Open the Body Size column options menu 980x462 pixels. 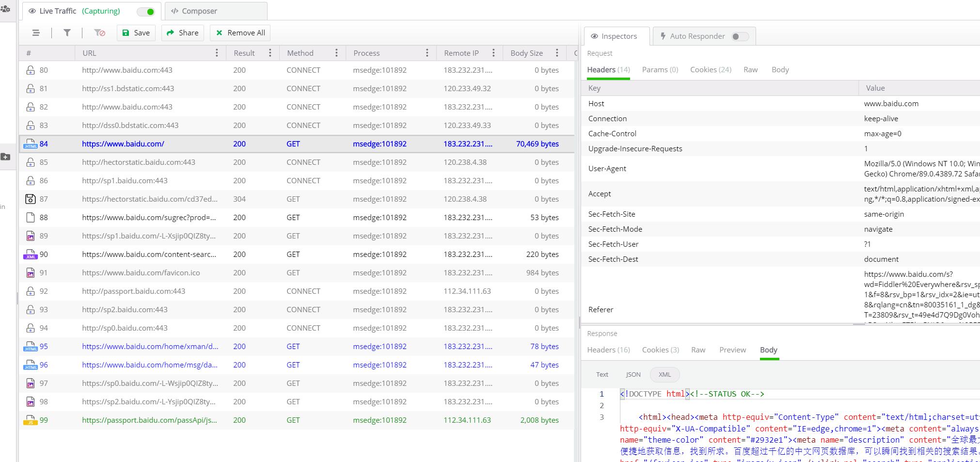point(557,53)
